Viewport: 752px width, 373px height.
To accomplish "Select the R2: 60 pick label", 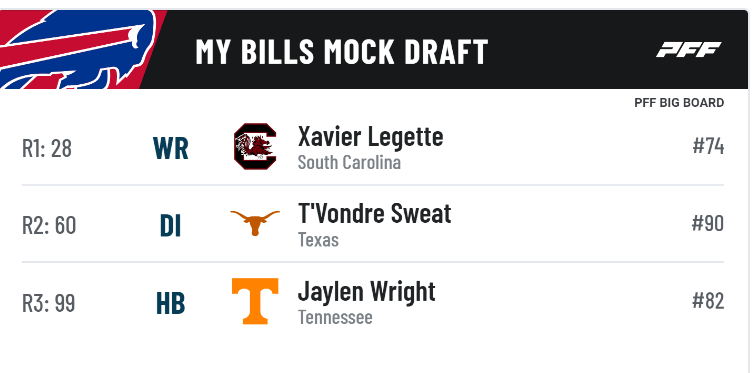I will 49,225.
